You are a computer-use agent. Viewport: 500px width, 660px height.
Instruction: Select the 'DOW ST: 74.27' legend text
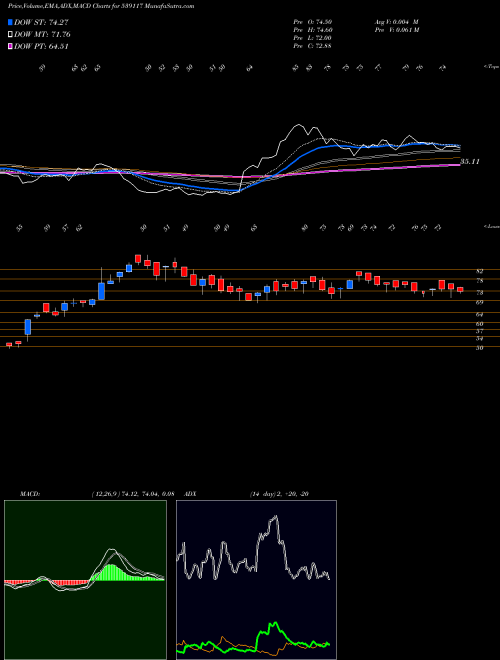[x=41, y=23]
